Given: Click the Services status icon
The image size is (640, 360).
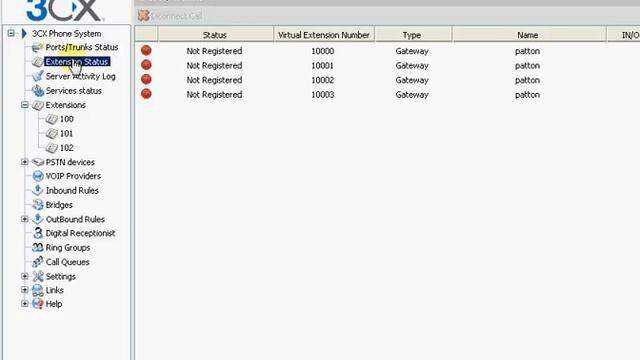Looking at the screenshot, I should (38, 91).
